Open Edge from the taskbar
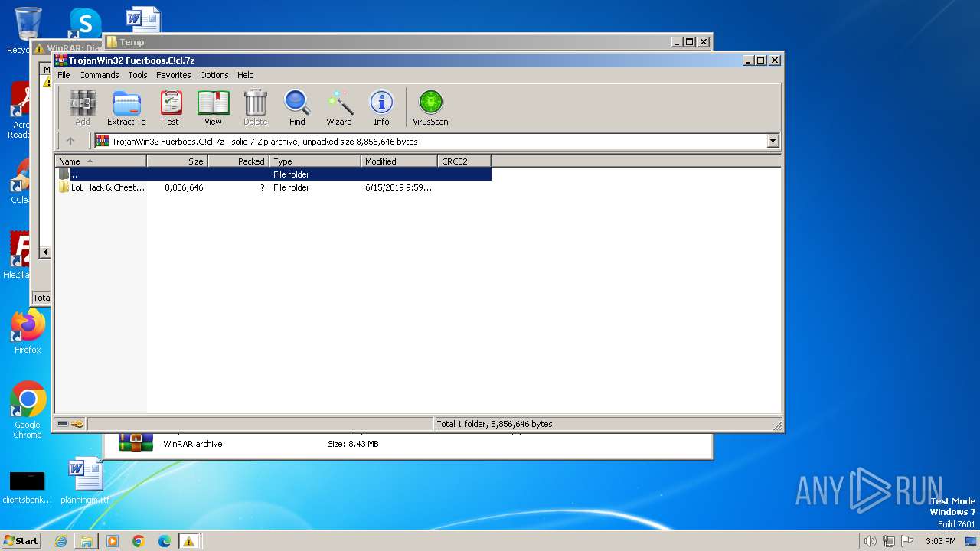This screenshot has height=551, width=980. click(x=165, y=541)
